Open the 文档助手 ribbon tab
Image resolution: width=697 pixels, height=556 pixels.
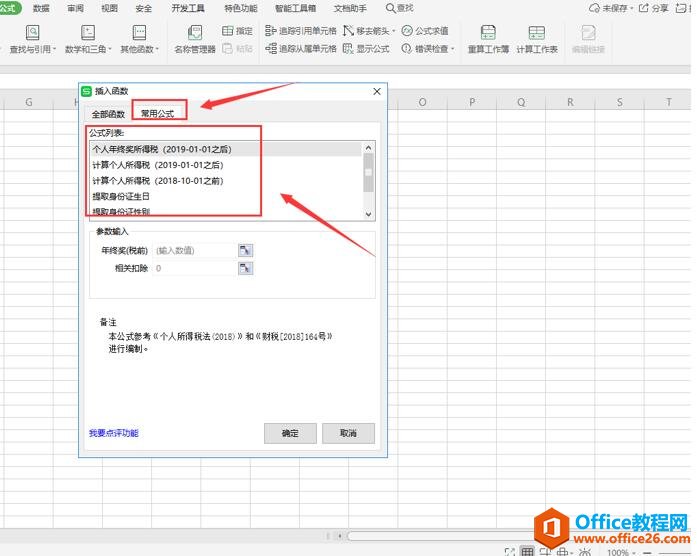[x=350, y=8]
